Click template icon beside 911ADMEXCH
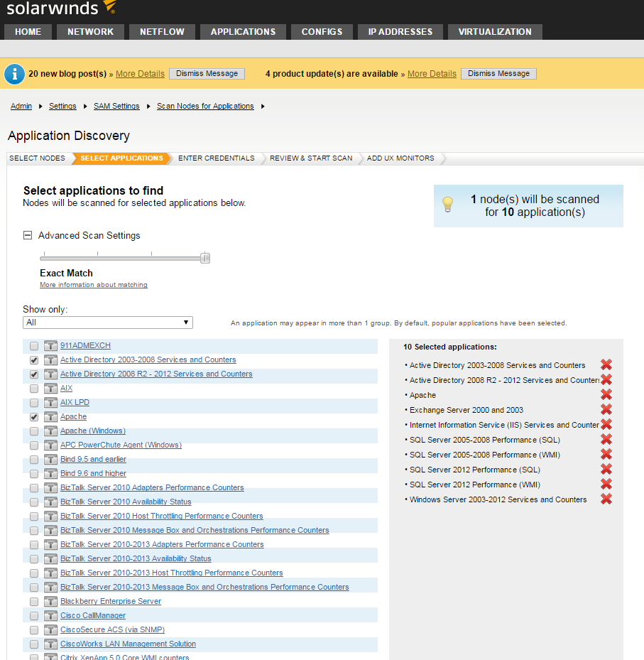Screen dimensions: 644x660 50,346
